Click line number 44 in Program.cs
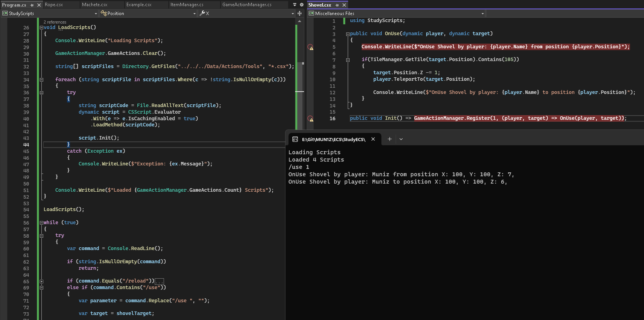The height and width of the screenshot is (320, 644). (26, 145)
